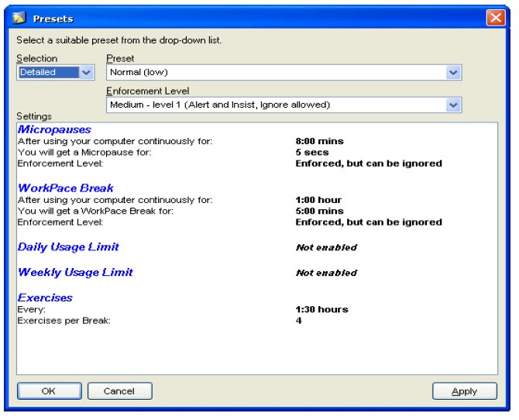Viewport: 519px width, 420px height.
Task: Click the Exercises per Break value 4
Action: point(298,321)
